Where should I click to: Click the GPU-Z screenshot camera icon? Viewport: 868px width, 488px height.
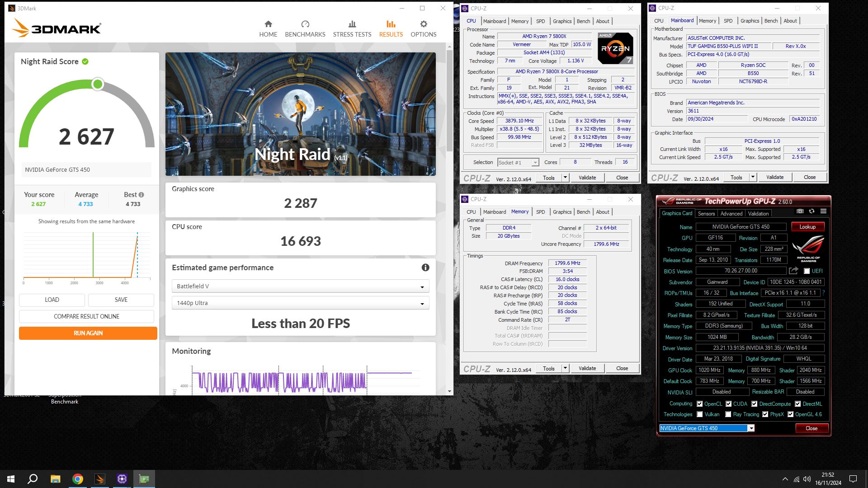point(800,211)
